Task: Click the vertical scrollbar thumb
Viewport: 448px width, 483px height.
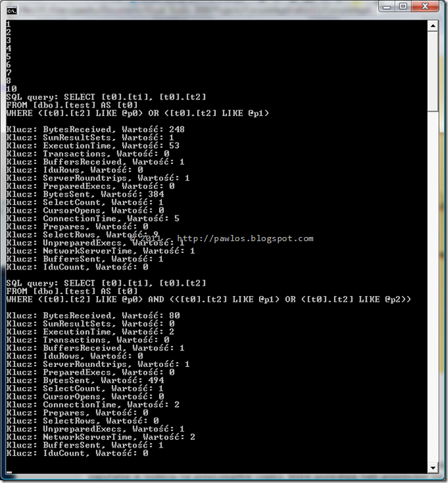Action: click(x=433, y=72)
